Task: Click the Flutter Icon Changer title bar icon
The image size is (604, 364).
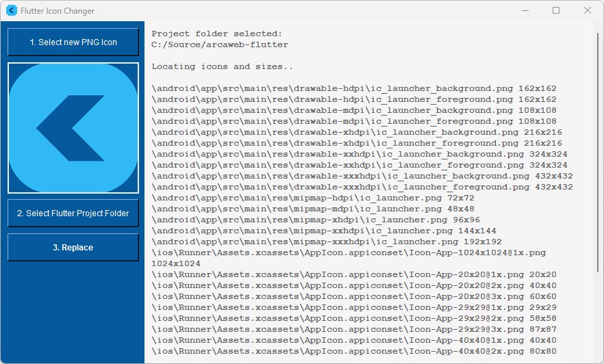Action: point(12,10)
